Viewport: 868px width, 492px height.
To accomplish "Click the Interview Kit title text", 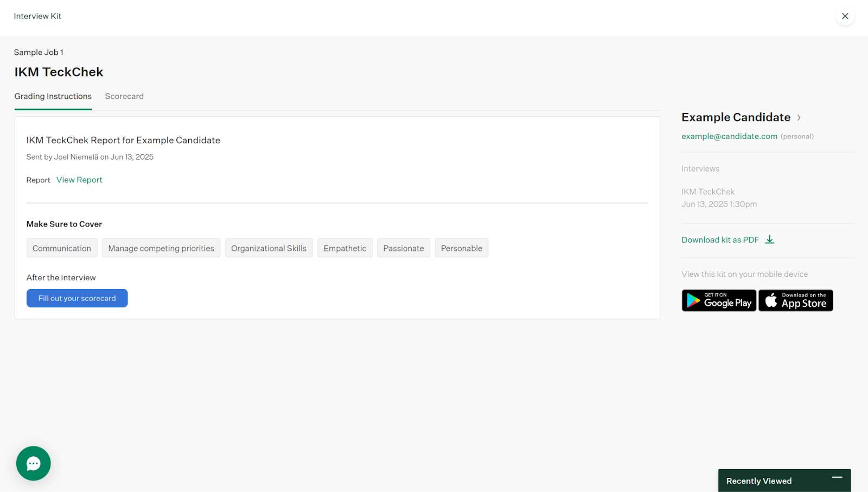I will (x=37, y=16).
